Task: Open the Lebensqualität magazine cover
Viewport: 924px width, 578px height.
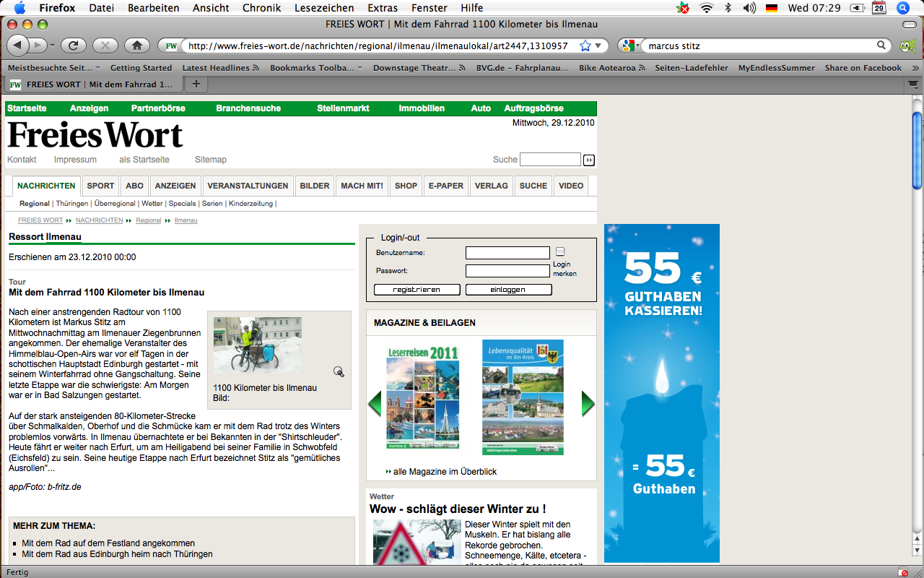Action: pos(523,397)
